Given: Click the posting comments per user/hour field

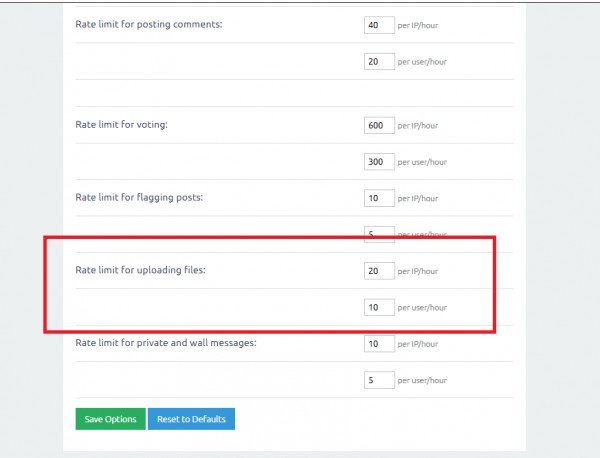Looking at the screenshot, I should click(x=379, y=61).
